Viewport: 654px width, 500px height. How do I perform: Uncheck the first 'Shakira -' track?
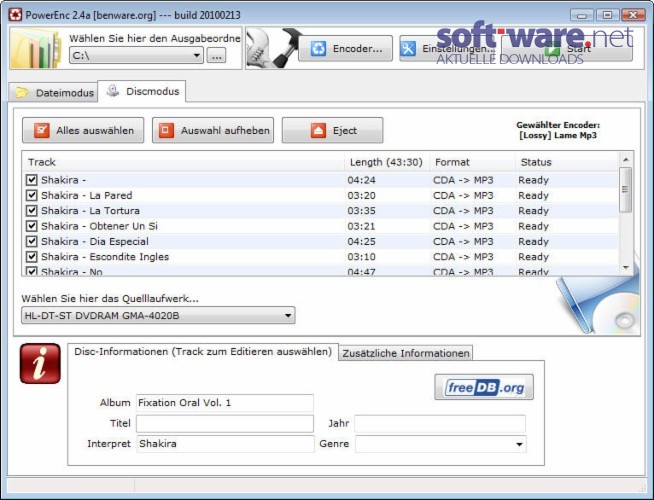click(x=31, y=180)
